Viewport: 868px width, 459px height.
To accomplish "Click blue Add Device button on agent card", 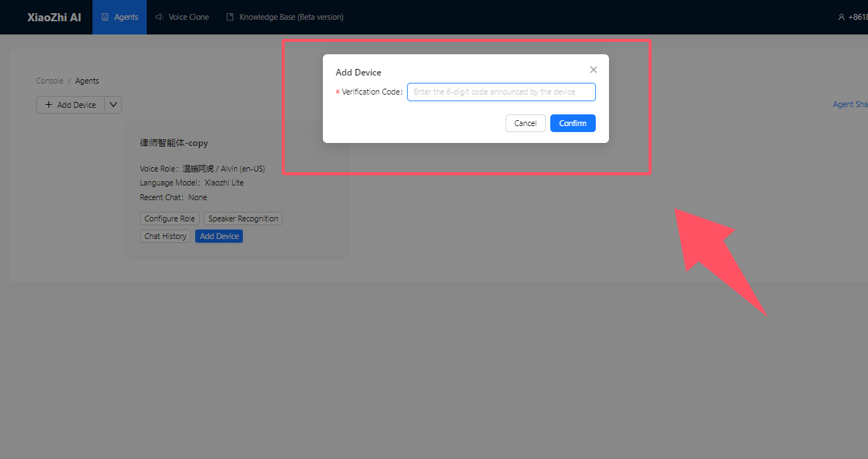I will click(x=219, y=236).
